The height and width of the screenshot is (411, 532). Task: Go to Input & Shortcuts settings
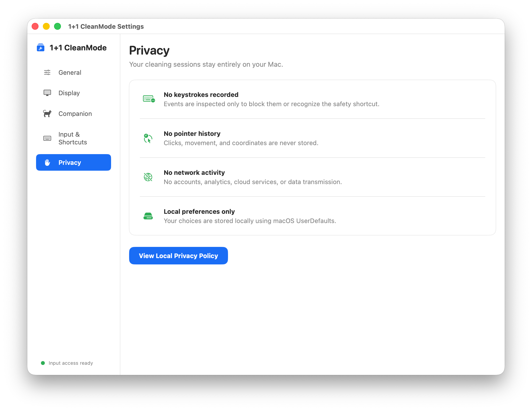74,138
